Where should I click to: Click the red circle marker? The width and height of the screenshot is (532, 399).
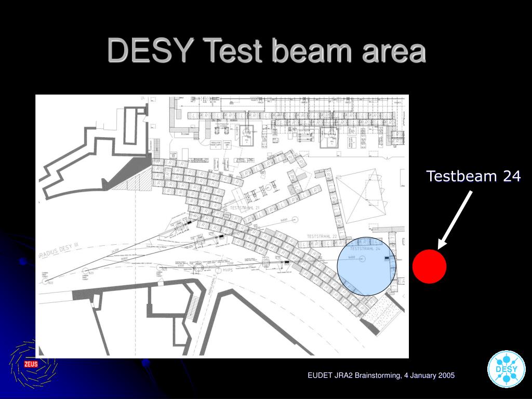[430, 267]
